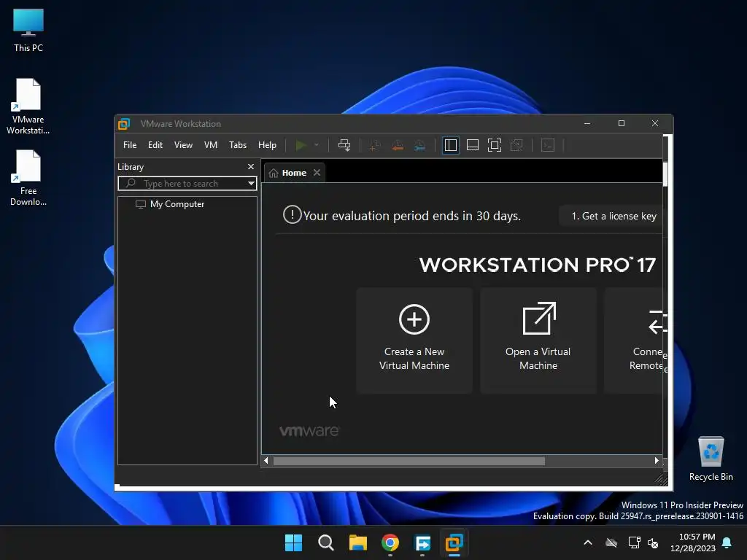The width and height of the screenshot is (747, 560).
Task: Toggle the Show Library sidebar icon
Action: point(451,145)
